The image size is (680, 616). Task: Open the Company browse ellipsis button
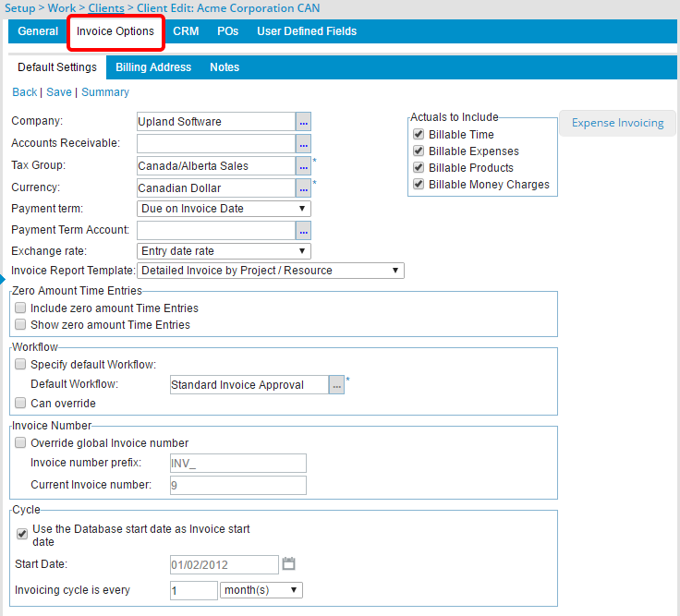303,121
